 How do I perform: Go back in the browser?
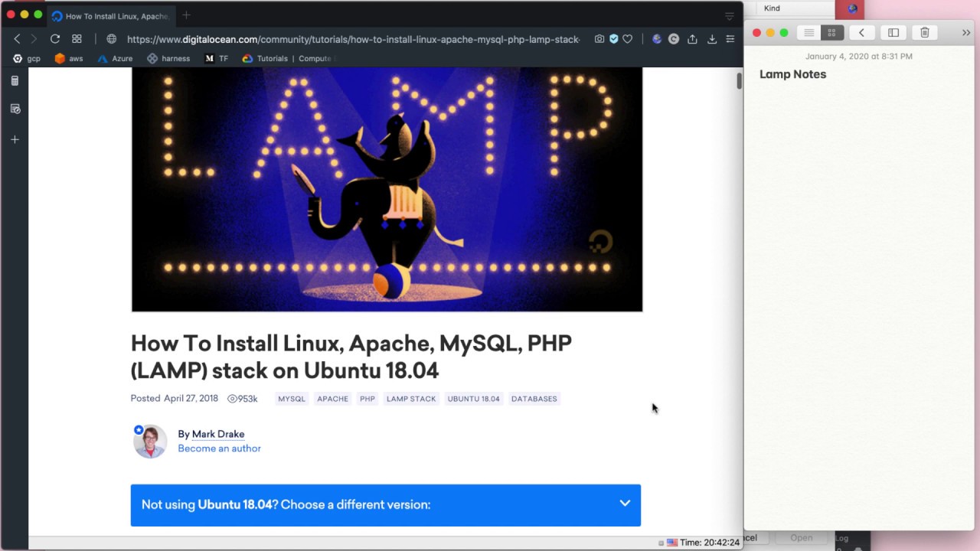tap(17, 39)
